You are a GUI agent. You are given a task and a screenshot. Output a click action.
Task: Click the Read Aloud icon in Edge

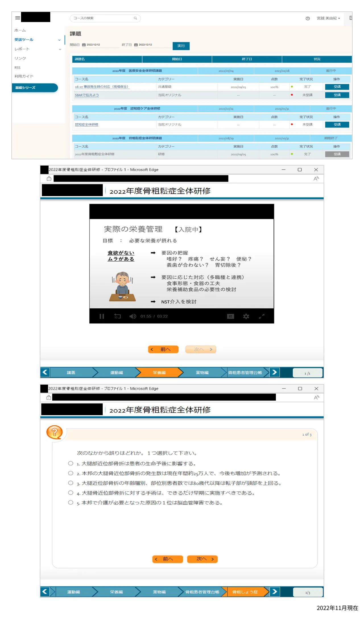(316, 179)
